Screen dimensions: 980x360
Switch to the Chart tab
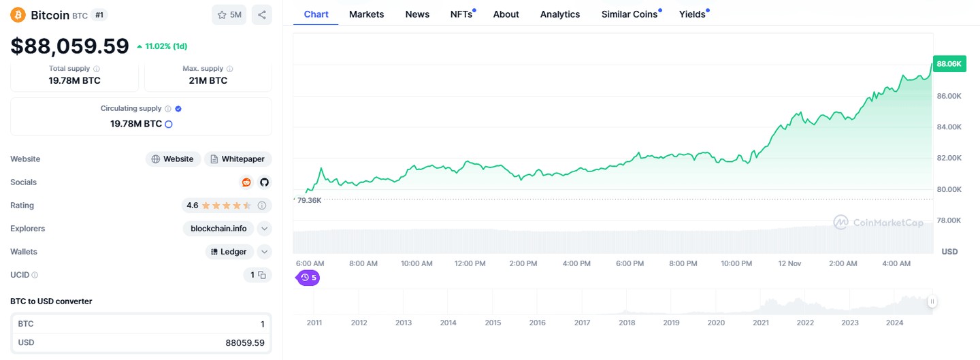[316, 14]
